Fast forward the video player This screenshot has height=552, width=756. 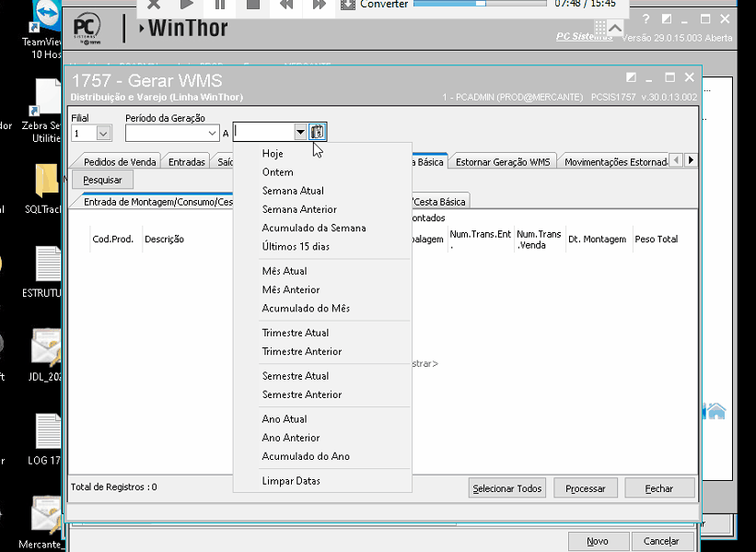click(x=320, y=5)
